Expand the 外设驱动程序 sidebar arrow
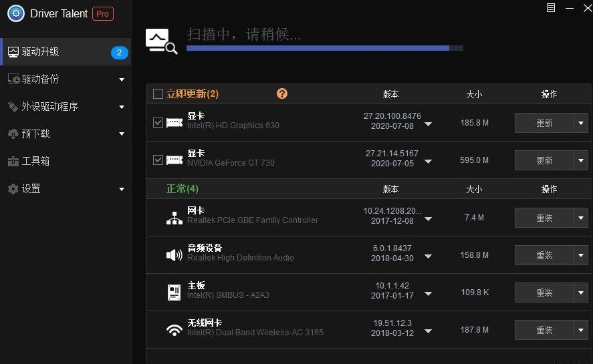The width and height of the screenshot is (593, 364). tap(122, 107)
